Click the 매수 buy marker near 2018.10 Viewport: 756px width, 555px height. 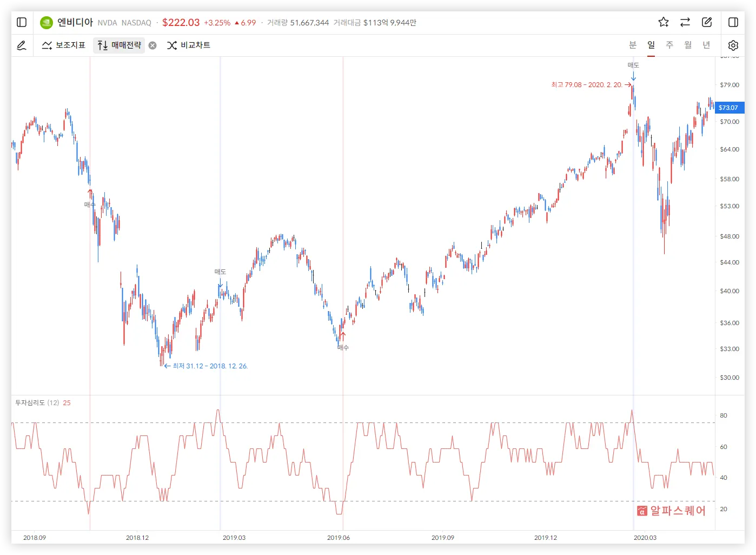[x=90, y=204]
